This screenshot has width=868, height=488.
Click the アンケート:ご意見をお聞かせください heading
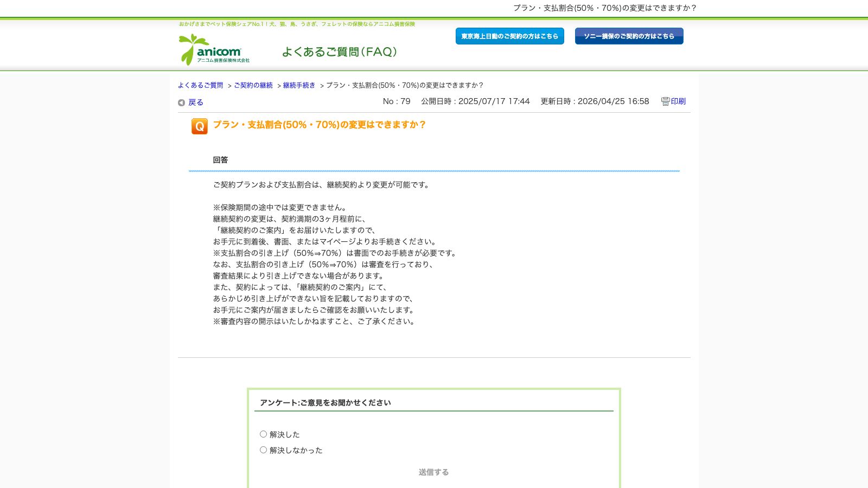click(x=325, y=403)
